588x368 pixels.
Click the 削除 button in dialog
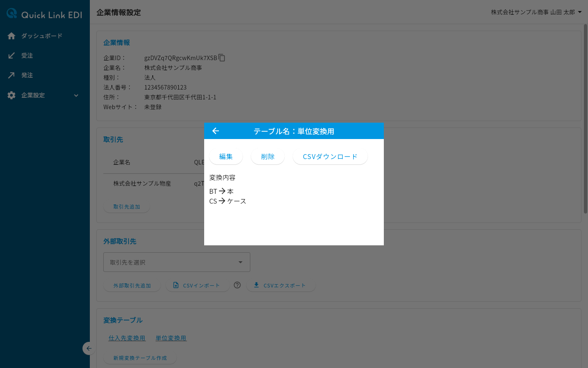(x=267, y=157)
